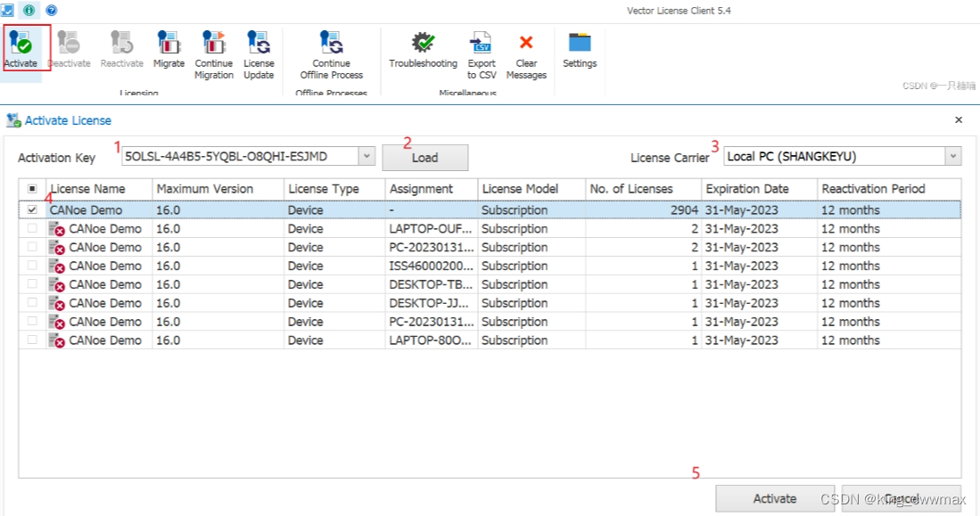This screenshot has height=516, width=980.
Task: Sort by License Model column header
Action: coord(531,189)
